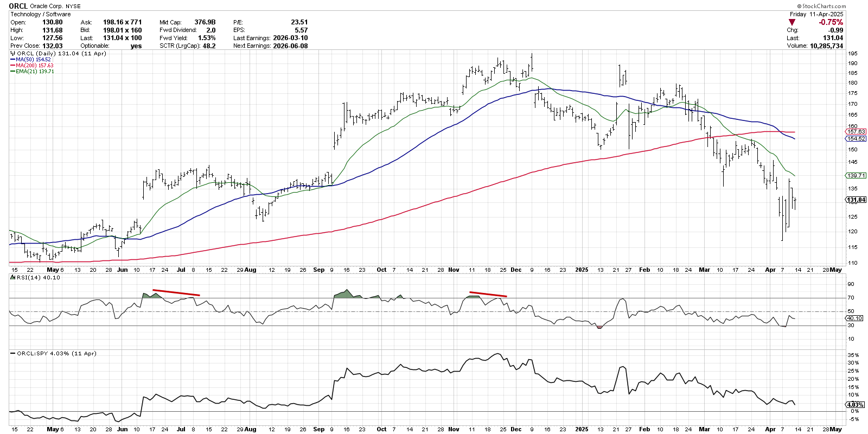Screen dimensions: 868x434
Task: Click the High value 131.68
Action: 53,30
